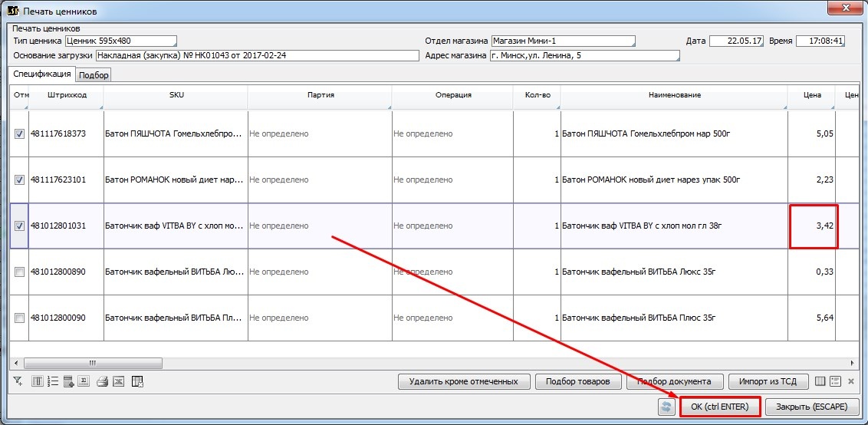Open the Отдел магазина dropdown field

click(x=563, y=41)
